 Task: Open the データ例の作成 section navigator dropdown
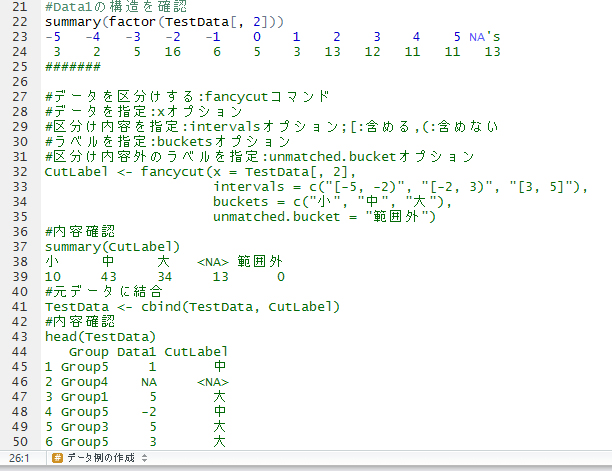[x=100, y=458]
